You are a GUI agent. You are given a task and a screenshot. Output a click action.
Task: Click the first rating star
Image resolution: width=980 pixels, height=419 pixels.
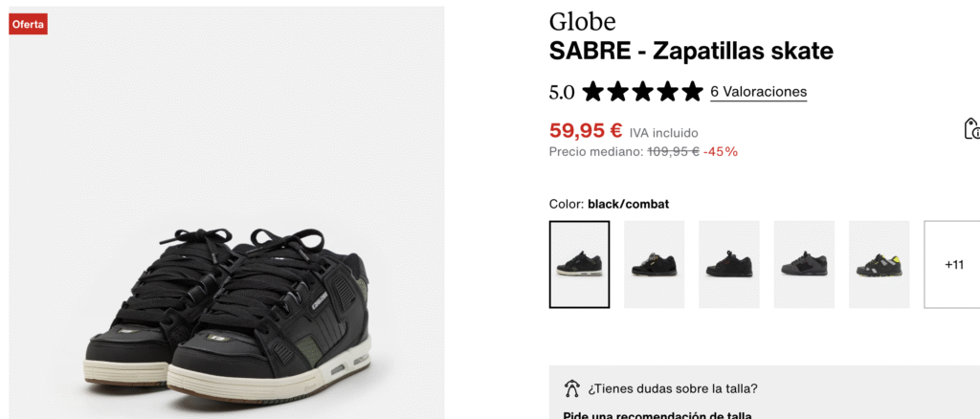[593, 92]
